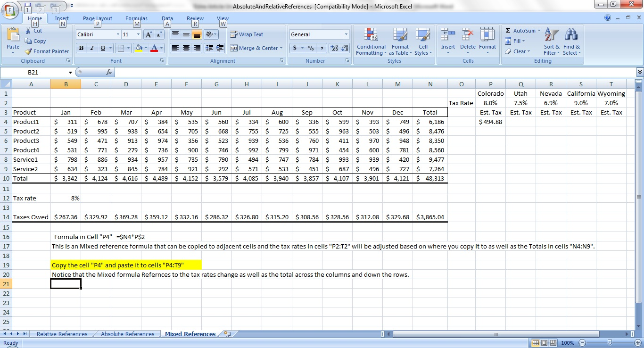Open the Review ribbon tab
The width and height of the screenshot is (644, 348).
click(195, 18)
